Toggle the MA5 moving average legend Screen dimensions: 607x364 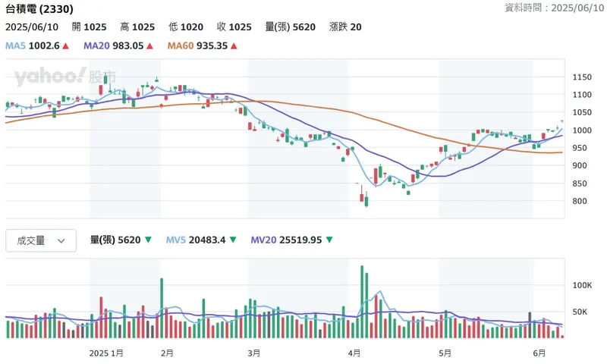coord(15,46)
